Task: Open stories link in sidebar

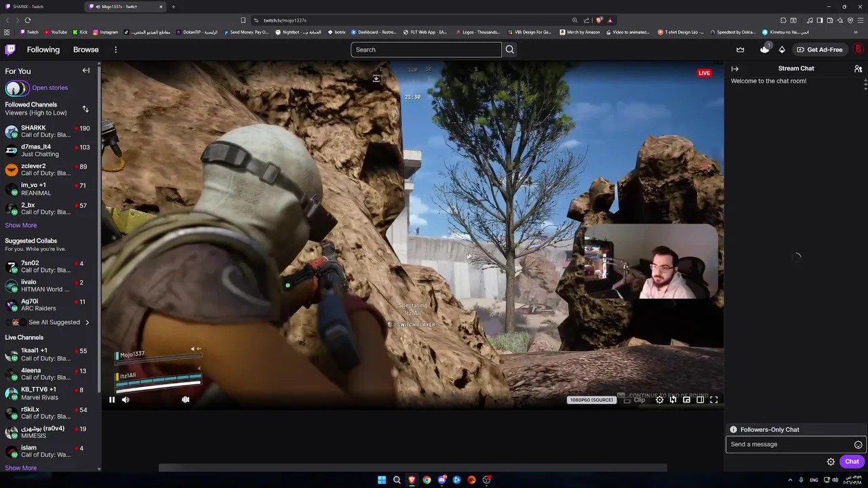Action: pos(50,87)
